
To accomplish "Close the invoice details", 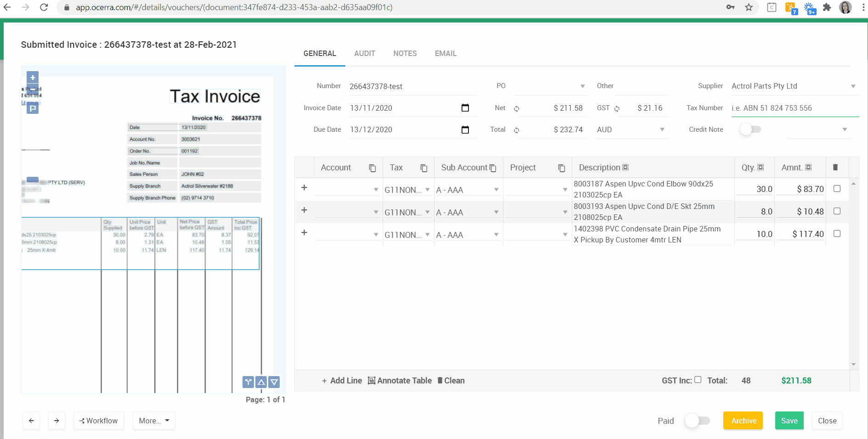I will click(827, 421).
